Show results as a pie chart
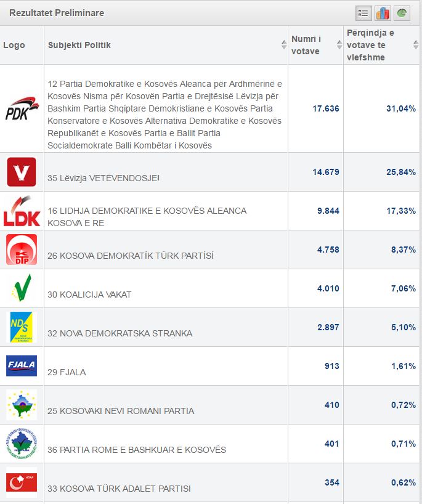The height and width of the screenshot is (504, 422). point(402,13)
